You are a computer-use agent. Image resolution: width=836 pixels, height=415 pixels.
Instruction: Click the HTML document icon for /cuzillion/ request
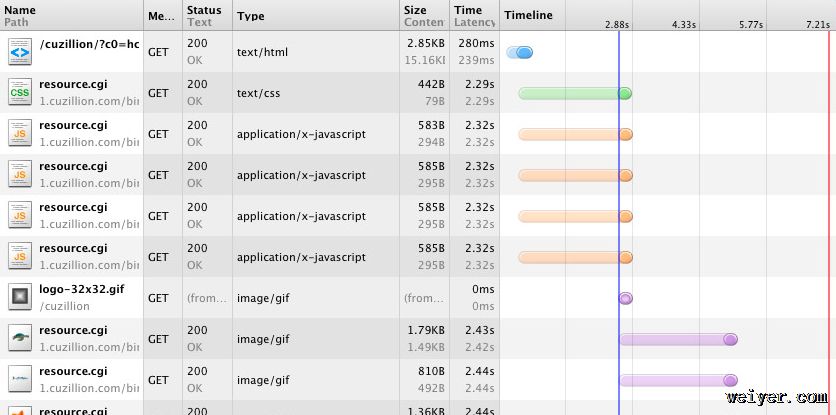click(20, 52)
